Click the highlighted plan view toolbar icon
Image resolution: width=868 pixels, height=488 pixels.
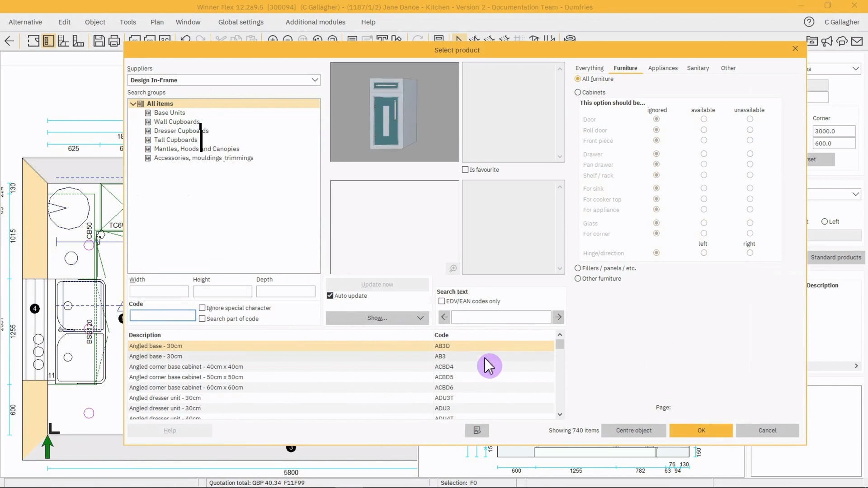tap(48, 41)
